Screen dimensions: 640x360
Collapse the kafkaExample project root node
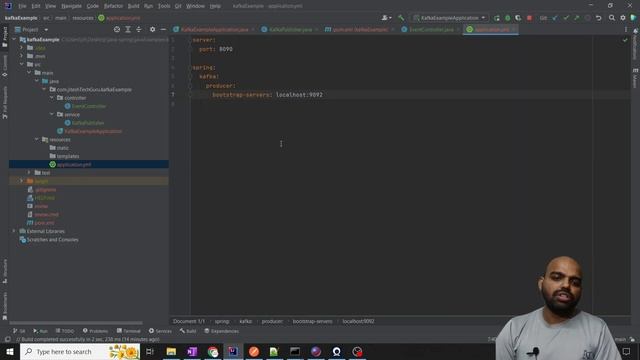tap(14, 40)
